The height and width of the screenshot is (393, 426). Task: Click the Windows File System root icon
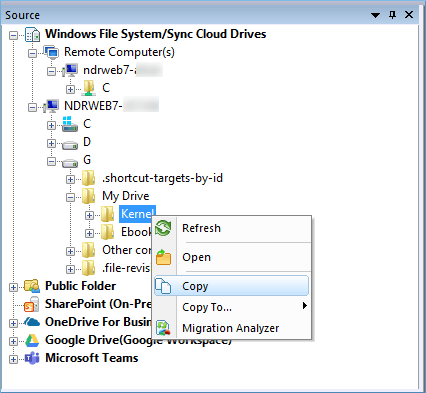[33, 34]
